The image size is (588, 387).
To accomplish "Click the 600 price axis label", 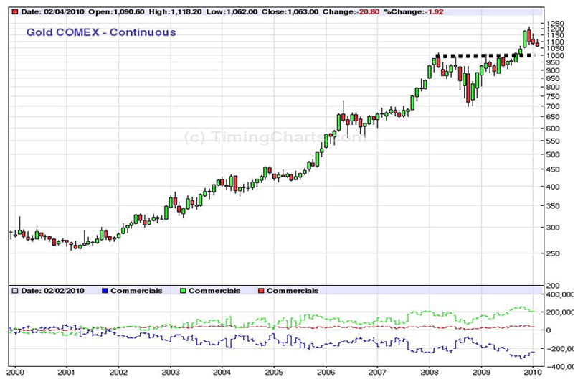I will click(x=553, y=129).
